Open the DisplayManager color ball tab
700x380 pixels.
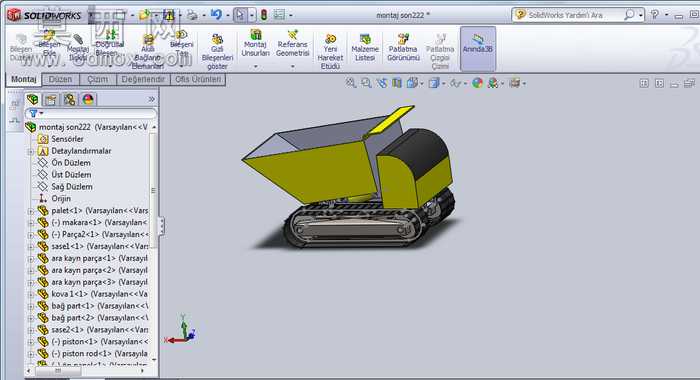tap(88, 99)
